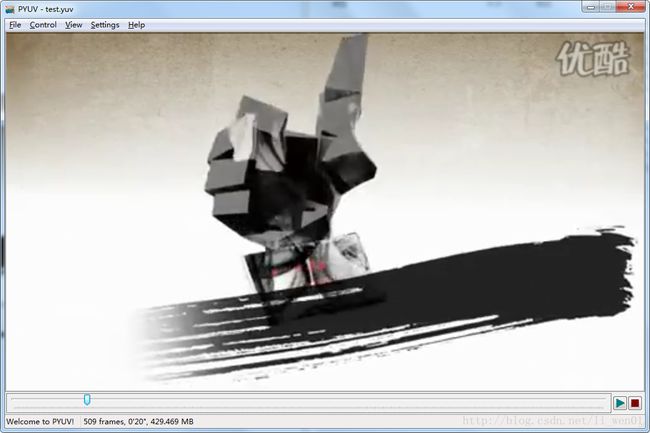This screenshot has width=650, height=433.
Task: Click the PYUV app icon in title bar
Action: [10, 9]
